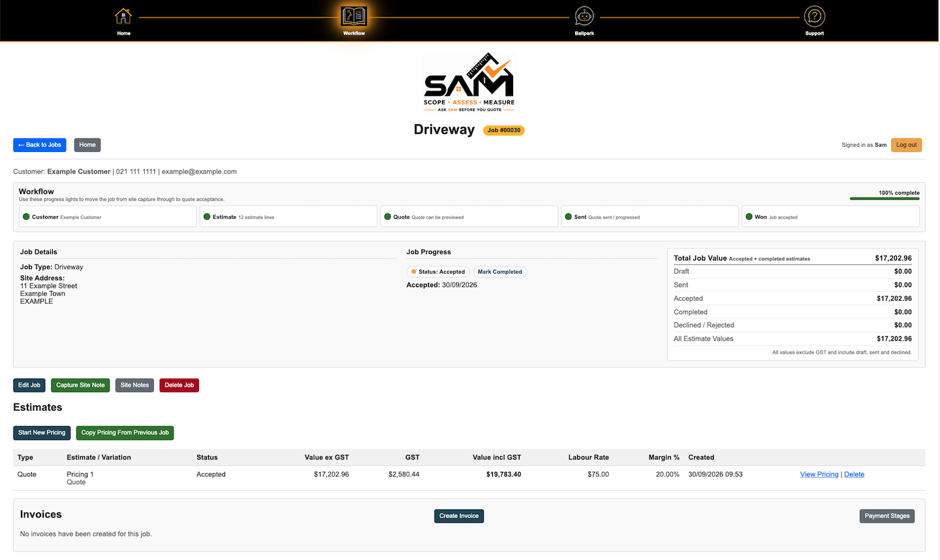Open Site Notes
The height and width of the screenshot is (560, 940).
click(134, 385)
